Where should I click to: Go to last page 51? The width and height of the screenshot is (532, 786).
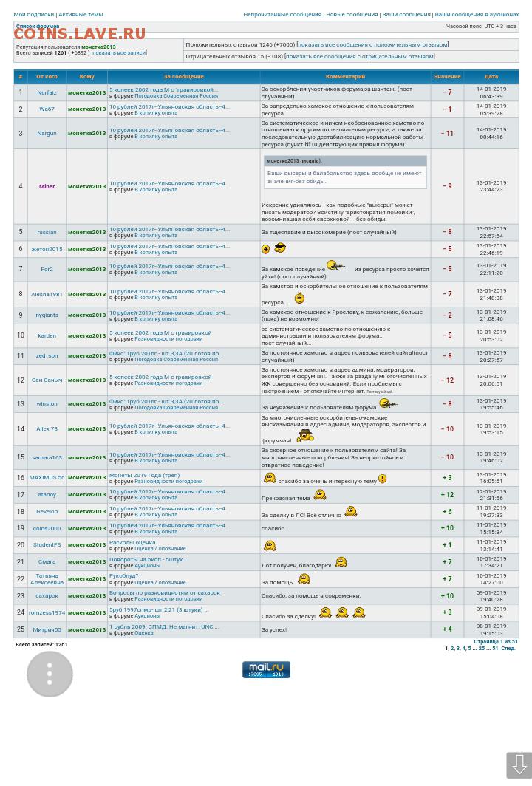pyautogui.click(x=495, y=648)
